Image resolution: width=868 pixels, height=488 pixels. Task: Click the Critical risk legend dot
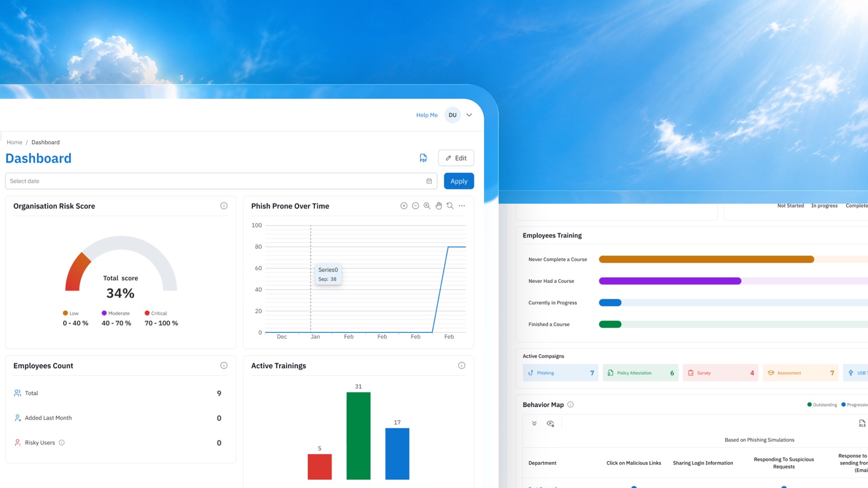[x=147, y=313]
